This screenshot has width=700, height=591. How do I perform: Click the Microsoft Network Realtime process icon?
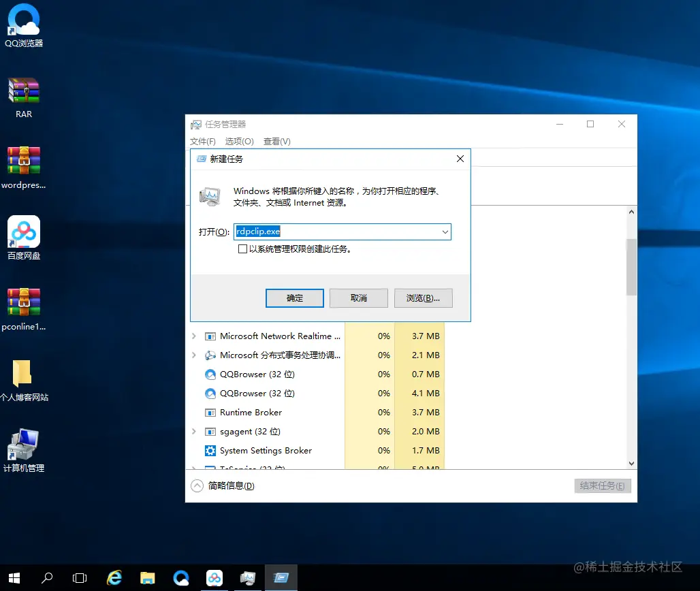[x=210, y=336]
